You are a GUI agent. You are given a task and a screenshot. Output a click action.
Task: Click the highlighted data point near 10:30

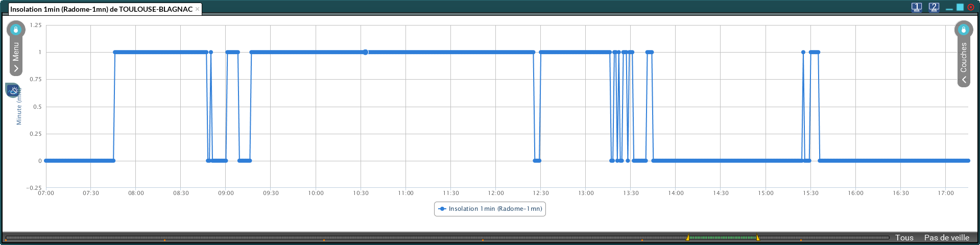tap(365, 52)
